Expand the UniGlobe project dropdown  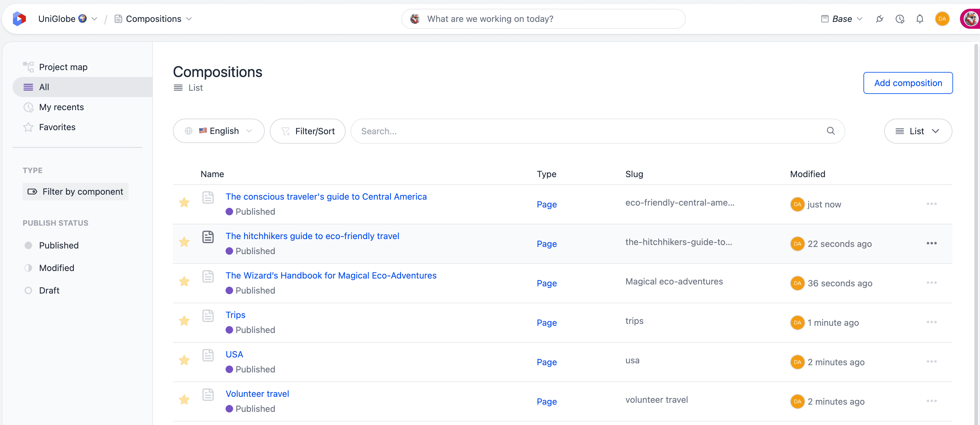click(68, 19)
